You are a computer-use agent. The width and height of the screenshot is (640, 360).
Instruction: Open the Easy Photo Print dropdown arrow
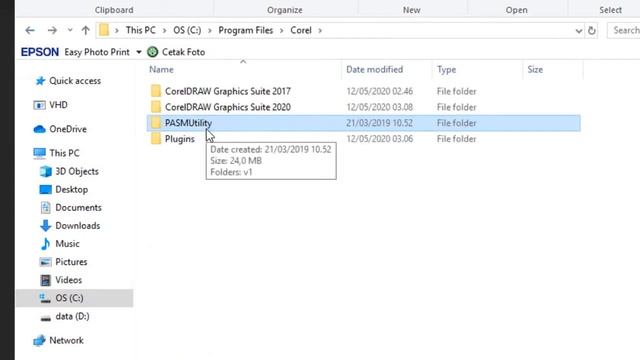click(x=139, y=52)
